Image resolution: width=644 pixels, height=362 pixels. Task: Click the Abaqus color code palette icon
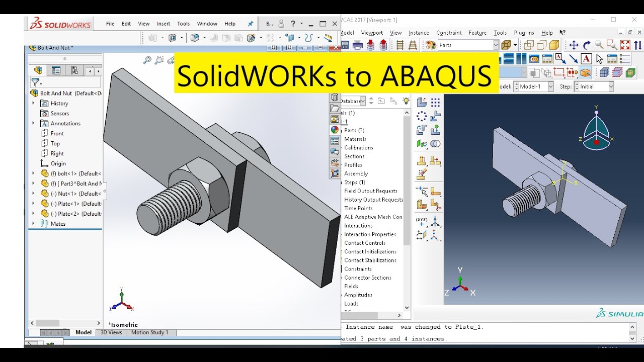431,45
